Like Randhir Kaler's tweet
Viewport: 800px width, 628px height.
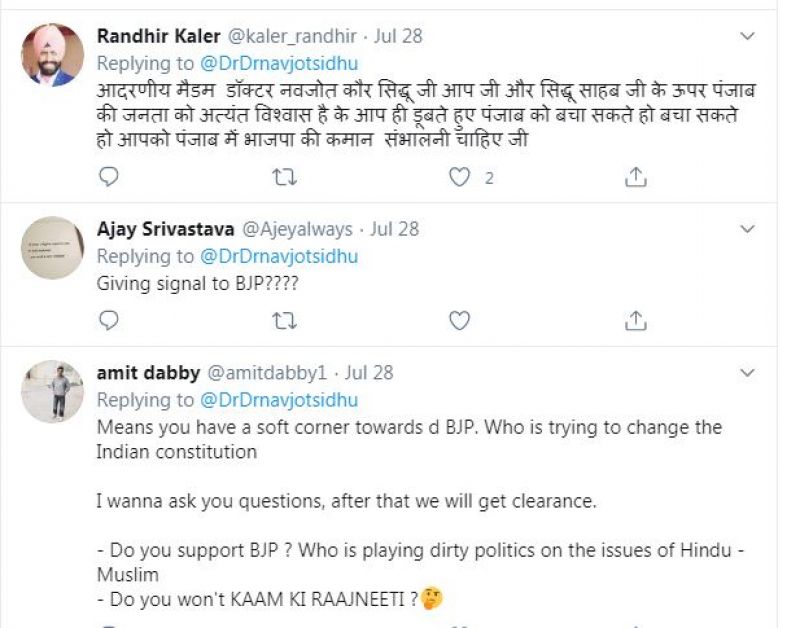[459, 178]
